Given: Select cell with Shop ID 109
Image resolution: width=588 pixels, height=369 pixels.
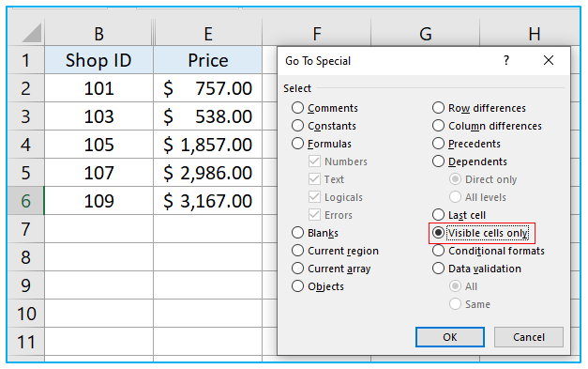Looking at the screenshot, I should (x=99, y=201).
